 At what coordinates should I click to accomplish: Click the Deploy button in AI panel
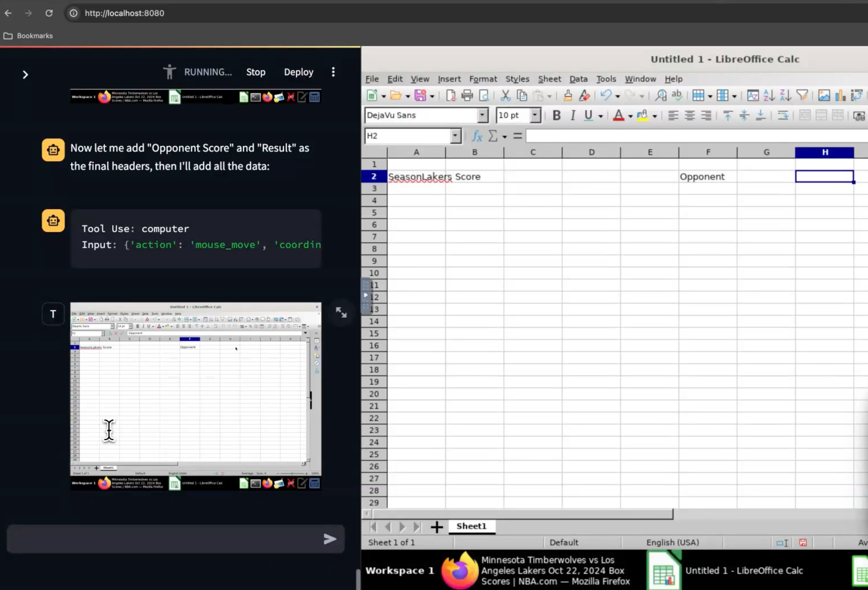pos(298,71)
